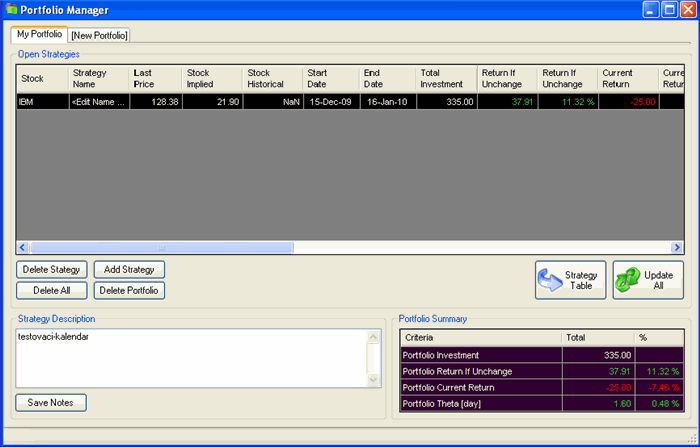Click the Total Investment column header
This screenshot has height=447, width=700.
tap(445, 78)
